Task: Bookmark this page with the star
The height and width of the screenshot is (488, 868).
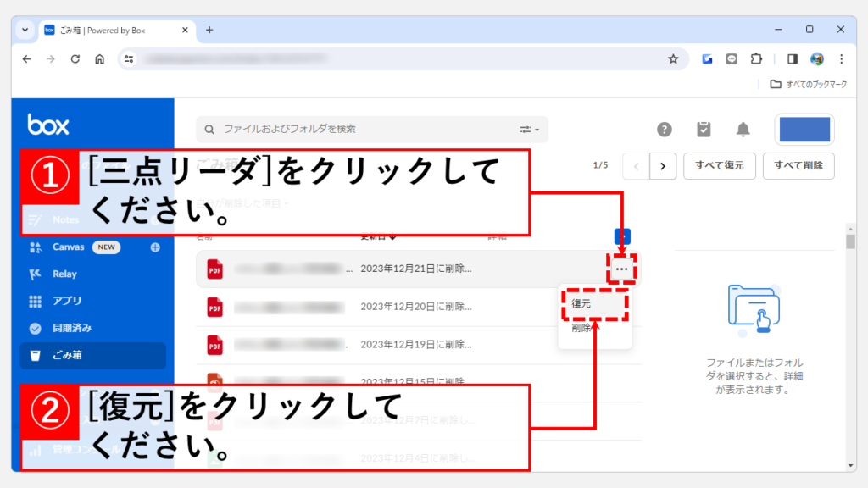Action: coord(673,58)
